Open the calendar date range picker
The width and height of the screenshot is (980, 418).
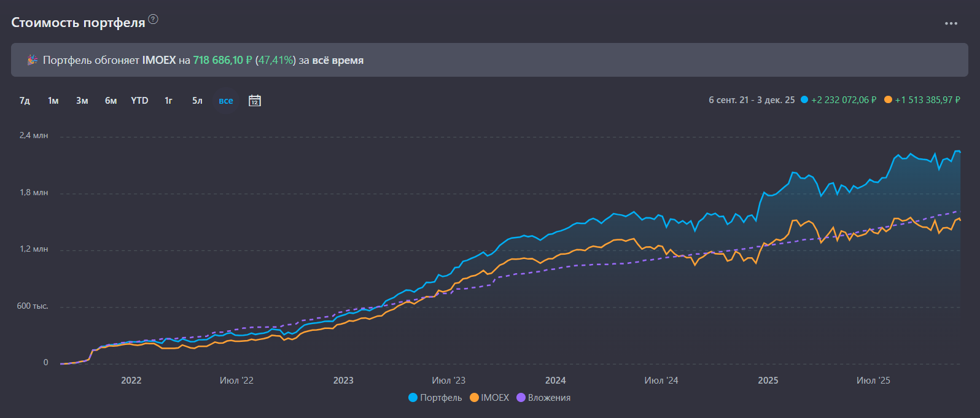(x=255, y=101)
